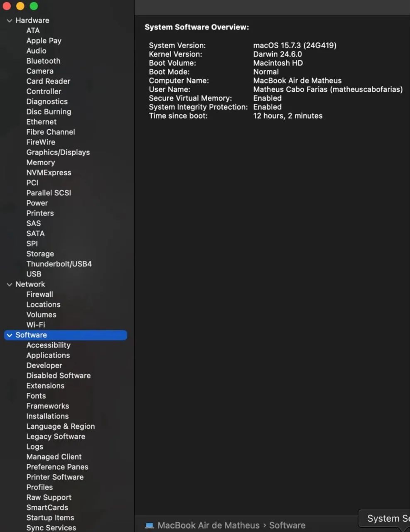Screen dimensions: 410x532
Task: Open the SmartCards entry
Action: coord(47,507)
